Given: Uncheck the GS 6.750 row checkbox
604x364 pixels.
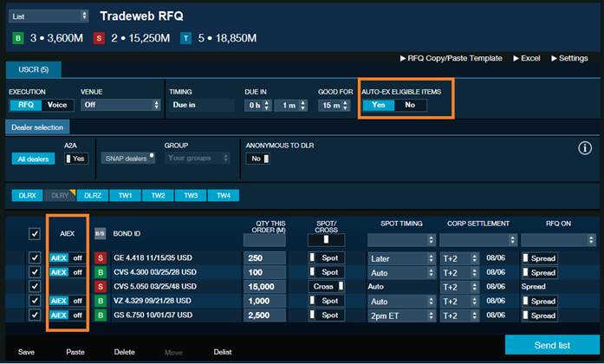Looking at the screenshot, I should coord(35,315).
